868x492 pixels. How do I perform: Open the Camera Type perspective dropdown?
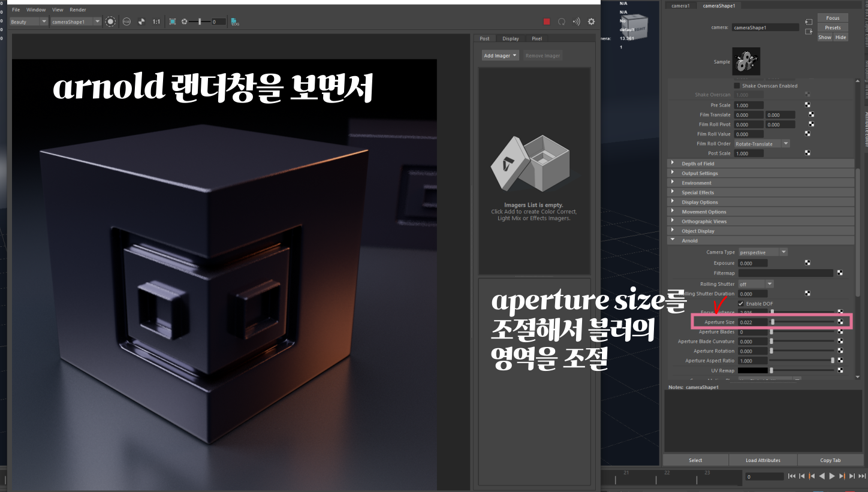click(x=763, y=252)
